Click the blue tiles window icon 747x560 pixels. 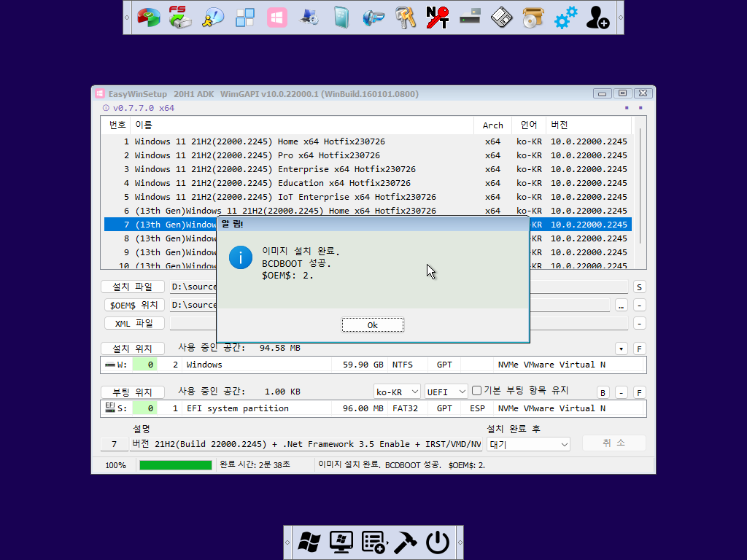[x=245, y=17]
